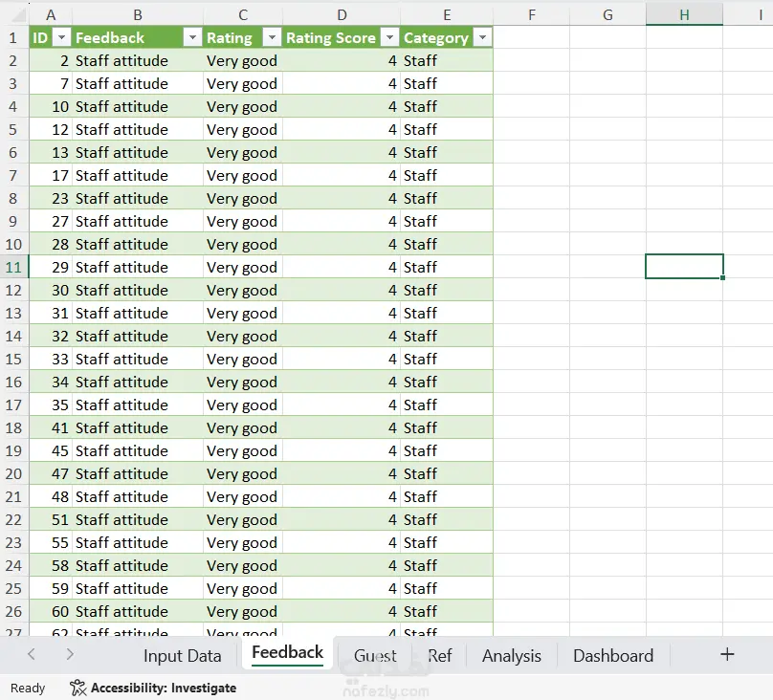The image size is (773, 700).
Task: Click the Category header cell text
Action: point(436,38)
